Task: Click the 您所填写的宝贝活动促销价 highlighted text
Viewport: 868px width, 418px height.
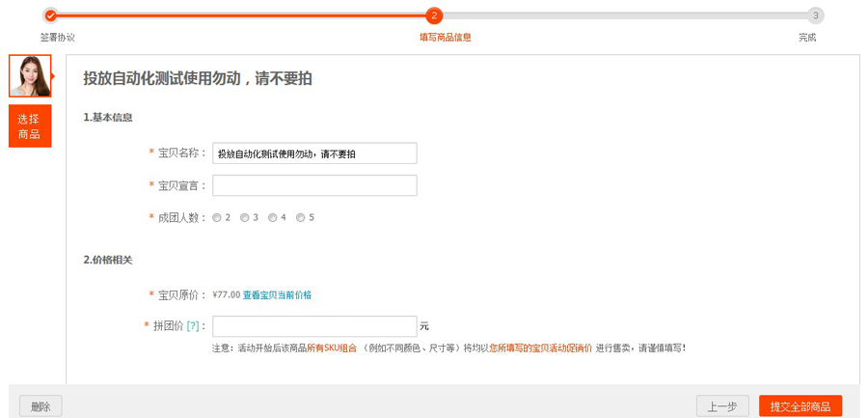Action: 541,348
